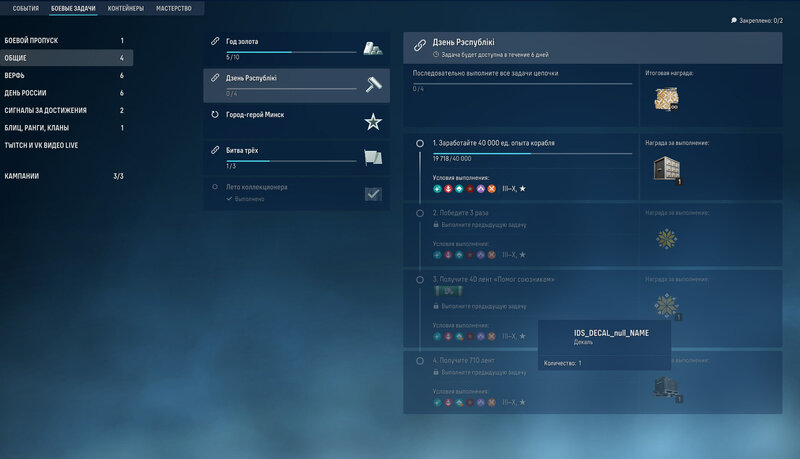Select task 4 Получите 710 лент circle
Screen dimensions: 800x459
(x=419, y=361)
